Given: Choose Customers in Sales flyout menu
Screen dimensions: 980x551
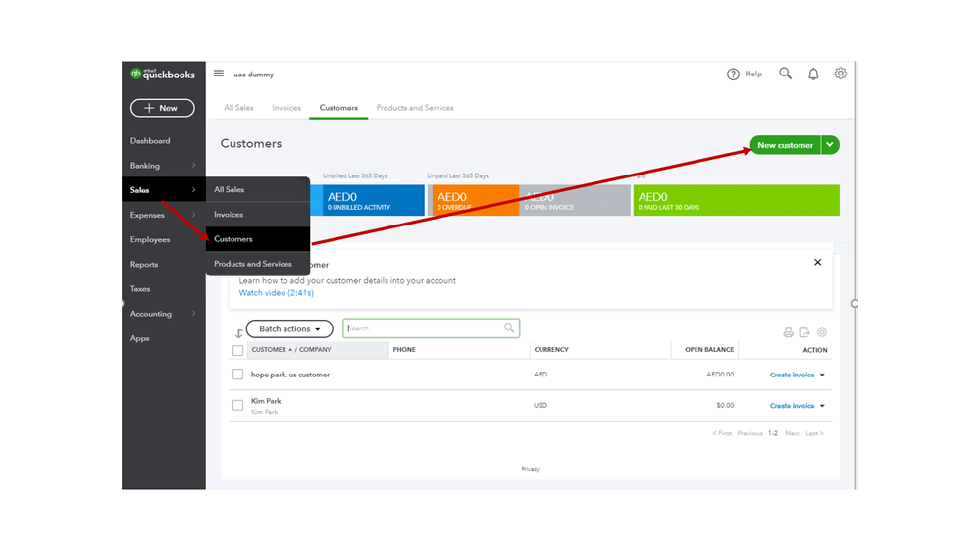Looking at the screenshot, I should (x=257, y=238).
